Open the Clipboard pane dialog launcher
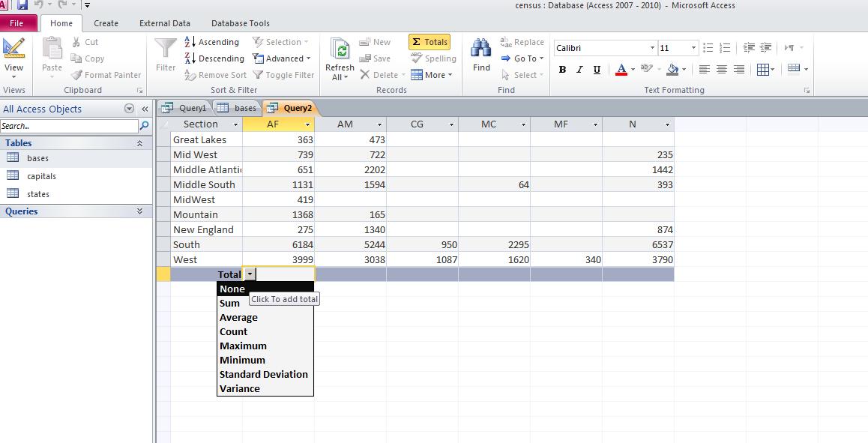Image resolution: width=868 pixels, height=443 pixels. [139, 90]
